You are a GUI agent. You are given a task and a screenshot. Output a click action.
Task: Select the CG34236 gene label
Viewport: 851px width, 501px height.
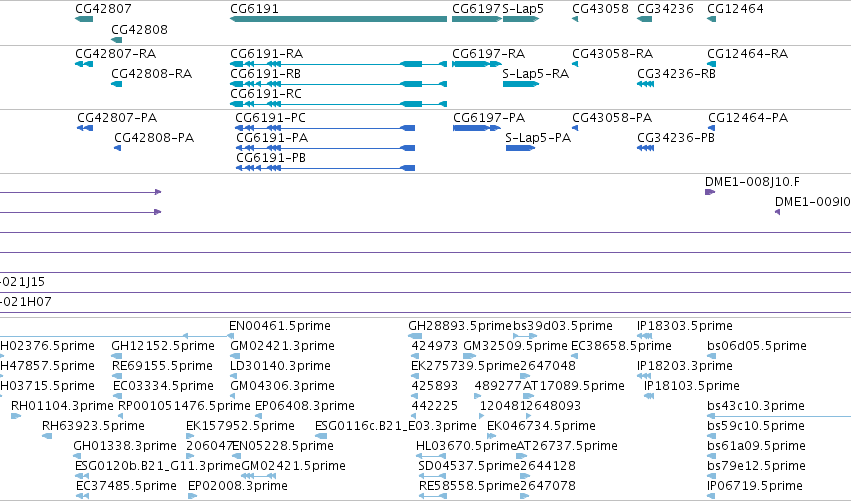coord(665,9)
